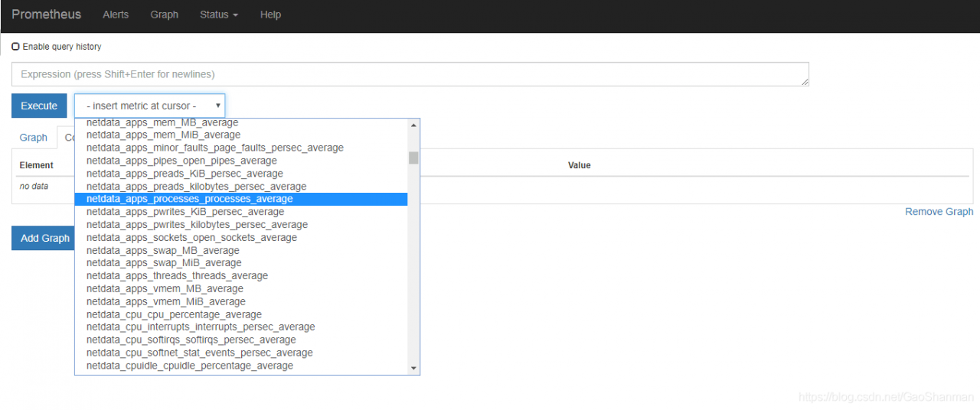Enable the query history checkbox
Viewport: 980px width, 410px height.
[15, 47]
